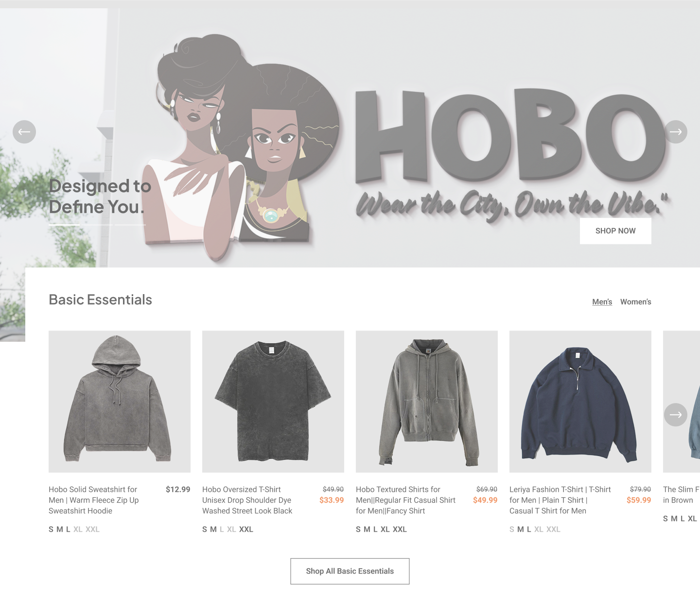Open Hobo Solid Sweatshirt product title
The image size is (700, 613).
[94, 500]
